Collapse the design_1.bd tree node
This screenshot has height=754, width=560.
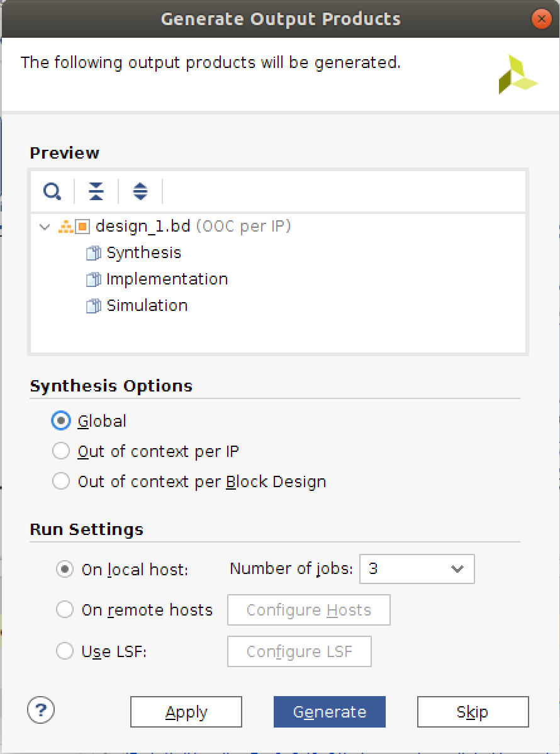[x=44, y=227]
